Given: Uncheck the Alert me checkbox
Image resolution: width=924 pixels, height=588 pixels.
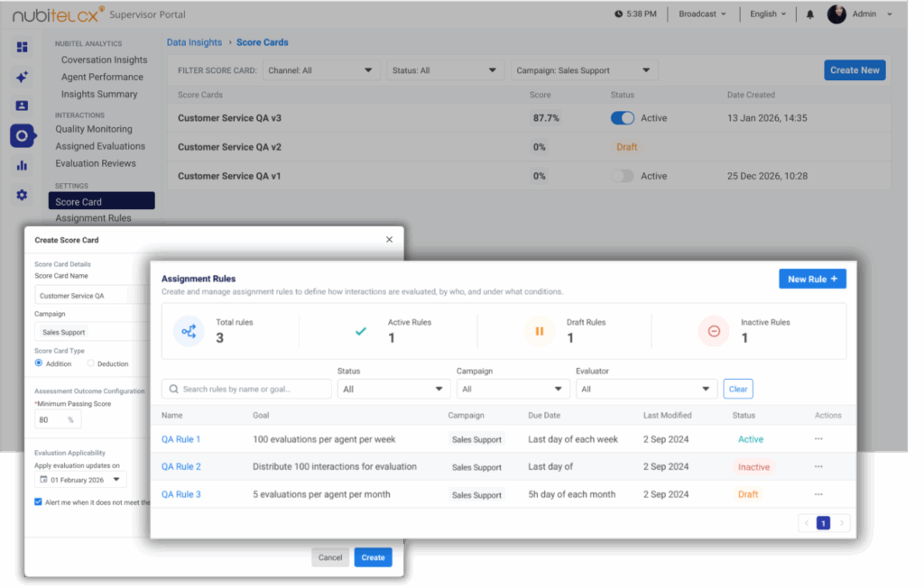Looking at the screenshot, I should 38,502.
